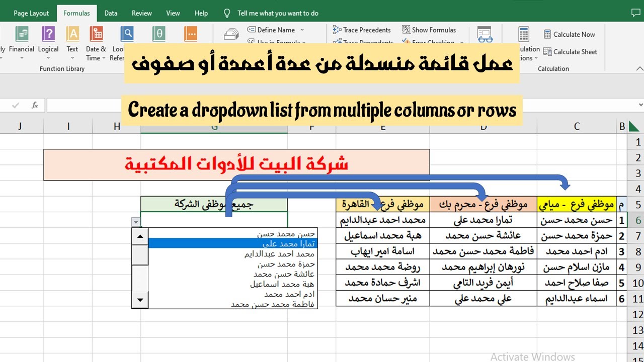Click Calculate Now

[x=570, y=34]
